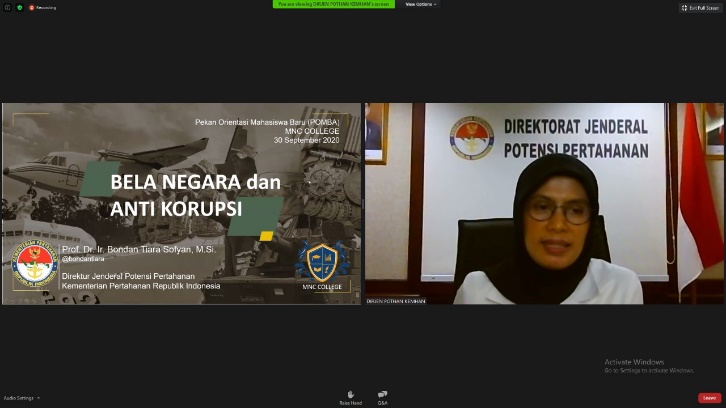Click the MNC College shield logo

tap(322, 264)
